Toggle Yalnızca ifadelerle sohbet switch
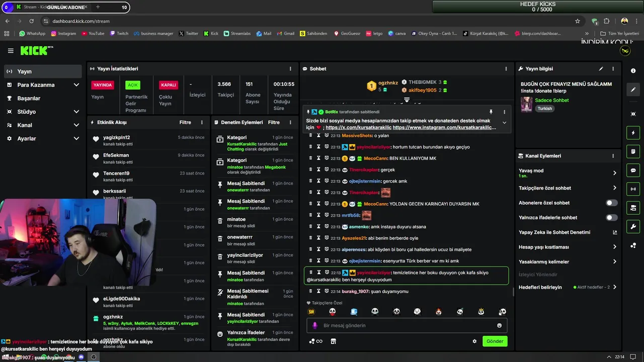The image size is (644, 362). click(611, 218)
